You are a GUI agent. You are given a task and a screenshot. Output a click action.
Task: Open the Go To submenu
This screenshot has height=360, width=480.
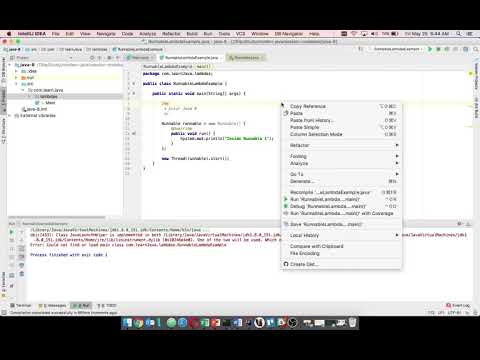[342, 174]
